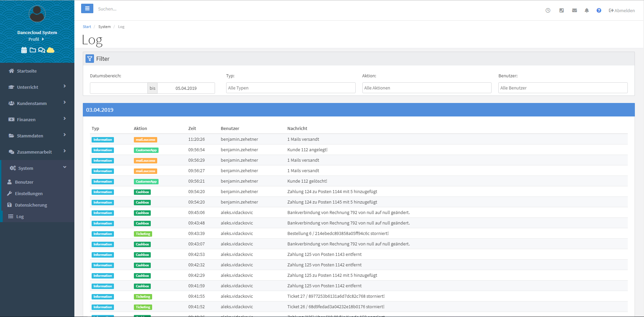
Task: Click 'Zahlung 125 von Posten 1143 entfernt'
Action: tap(325, 254)
